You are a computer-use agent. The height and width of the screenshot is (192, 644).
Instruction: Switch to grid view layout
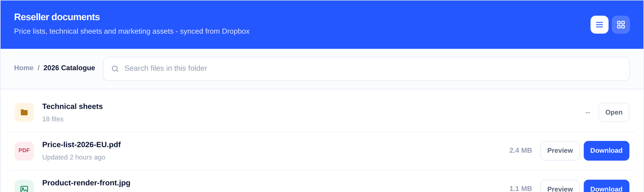[621, 25]
